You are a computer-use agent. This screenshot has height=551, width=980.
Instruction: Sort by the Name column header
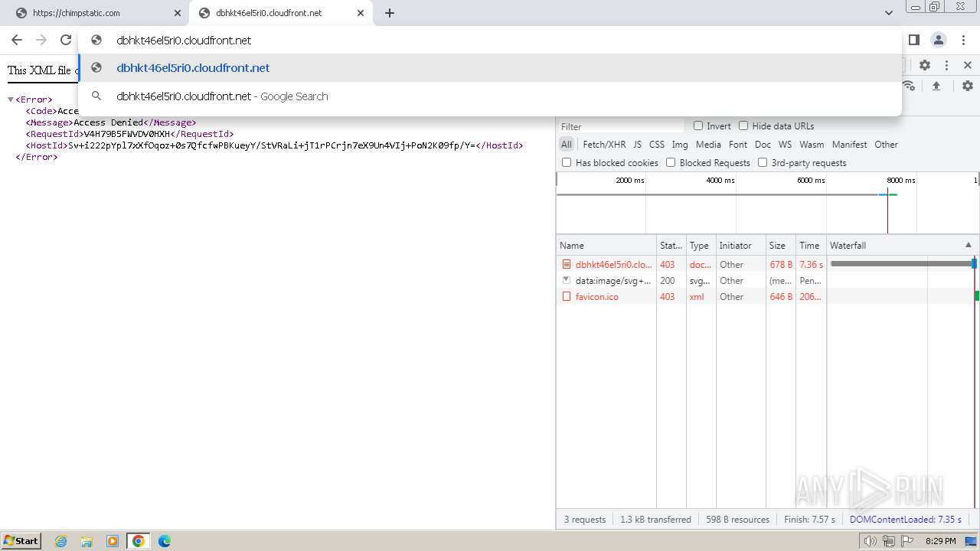pyautogui.click(x=606, y=246)
